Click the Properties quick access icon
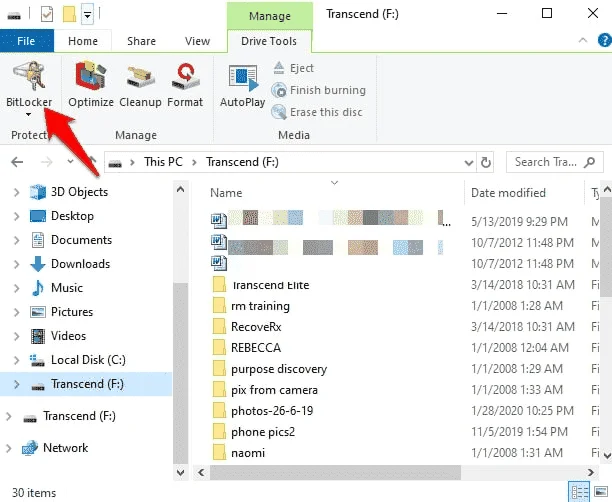 [47, 15]
